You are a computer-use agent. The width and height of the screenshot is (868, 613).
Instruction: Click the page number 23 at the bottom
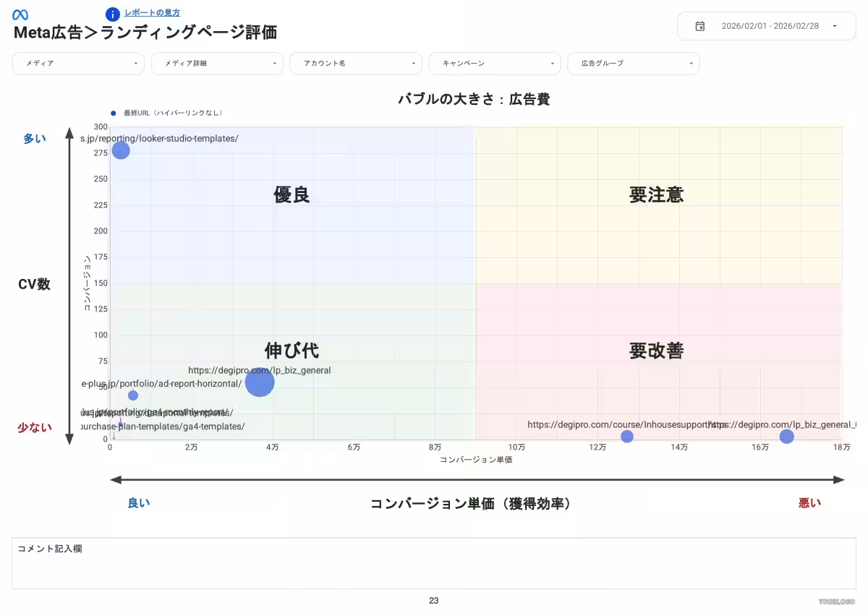[x=433, y=600]
